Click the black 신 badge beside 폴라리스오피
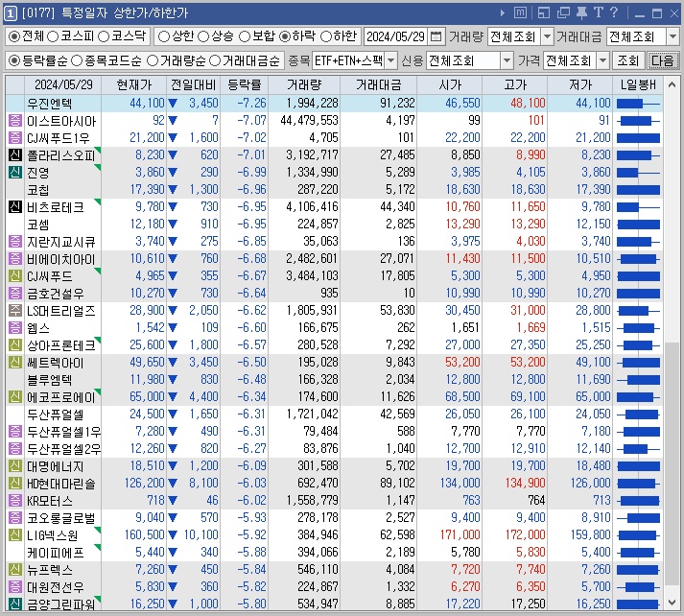Image resolution: width=684 pixels, height=616 pixels. [x=14, y=154]
